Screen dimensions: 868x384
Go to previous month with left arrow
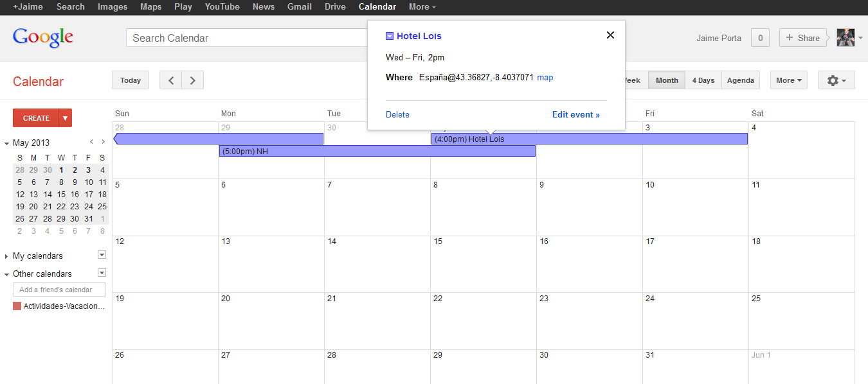click(170, 80)
